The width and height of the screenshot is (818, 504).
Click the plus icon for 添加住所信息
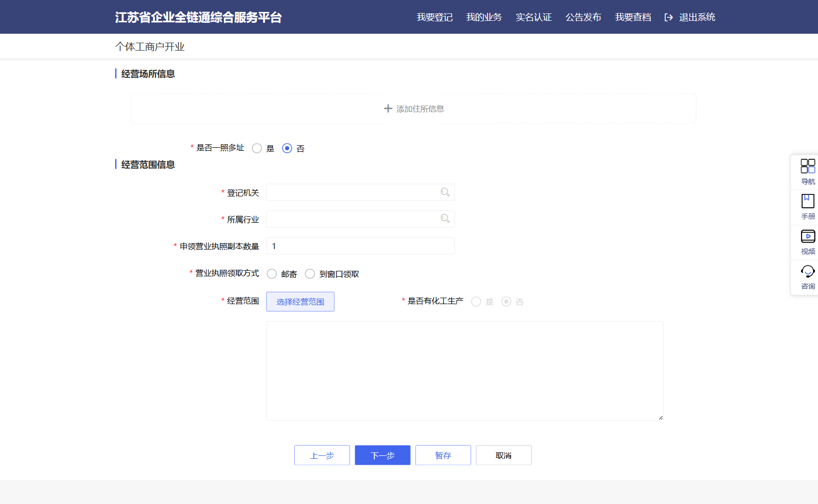pos(388,108)
